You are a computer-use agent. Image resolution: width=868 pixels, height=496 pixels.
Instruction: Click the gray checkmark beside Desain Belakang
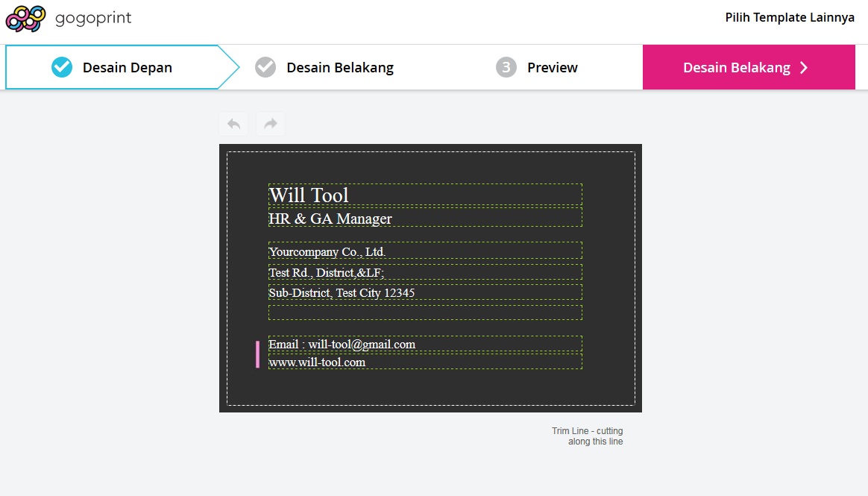[x=265, y=68]
